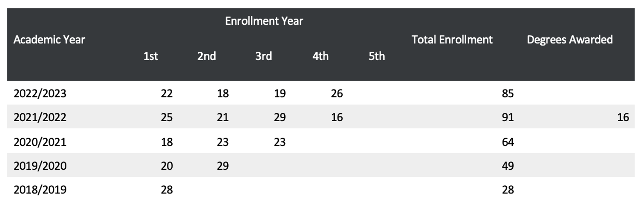Click 4th year value 26 for 2022/2023
The image size is (644, 206).
pos(337,94)
